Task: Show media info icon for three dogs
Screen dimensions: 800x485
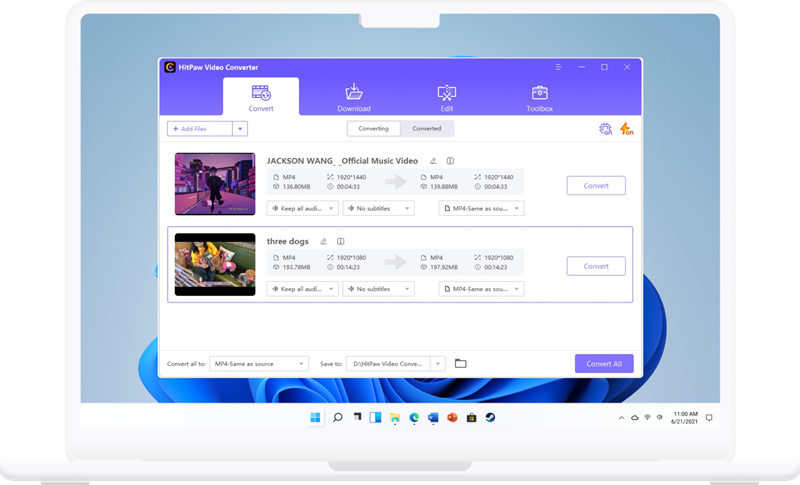Action: [x=340, y=241]
